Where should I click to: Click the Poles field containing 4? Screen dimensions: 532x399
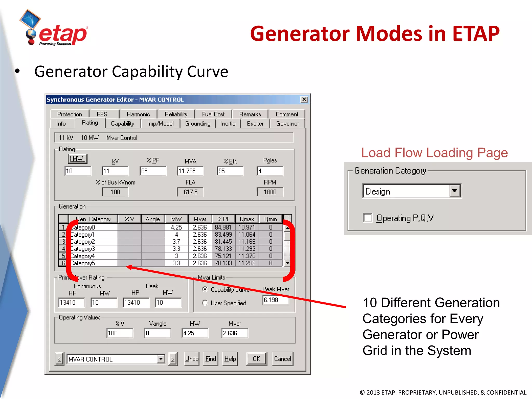tap(270, 171)
